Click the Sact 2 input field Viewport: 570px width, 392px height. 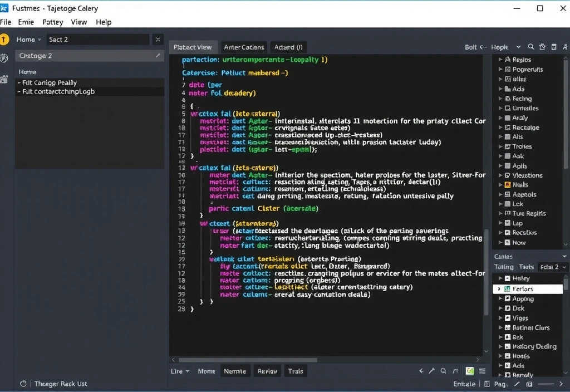[97, 40]
